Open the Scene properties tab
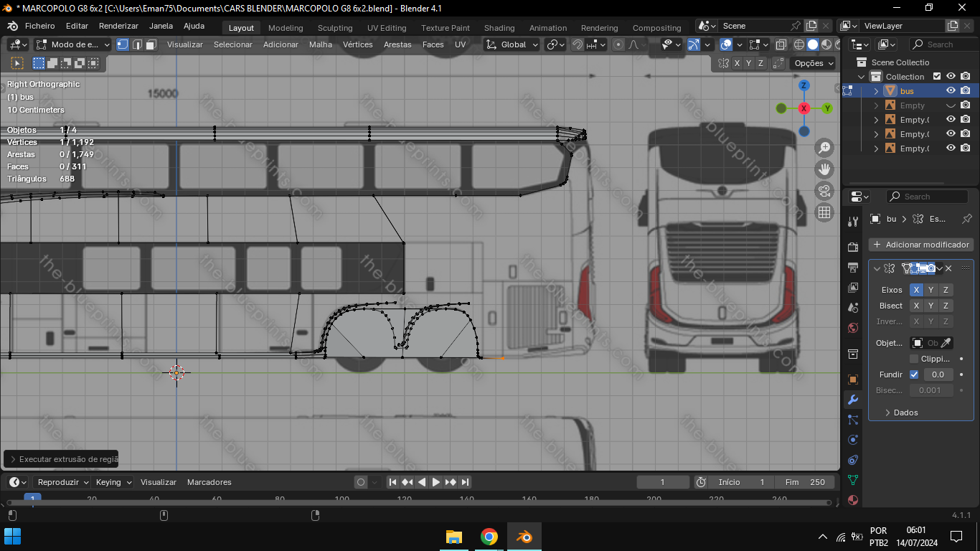Image resolution: width=980 pixels, height=551 pixels. click(853, 308)
